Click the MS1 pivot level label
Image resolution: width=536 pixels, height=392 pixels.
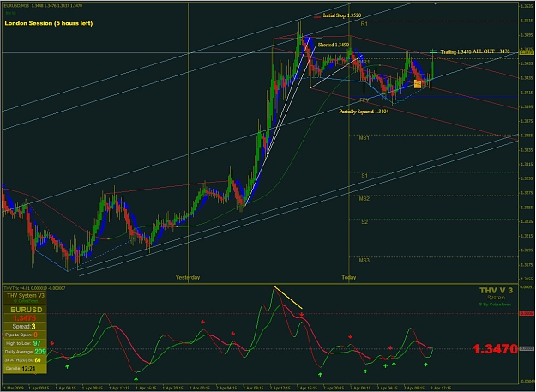(x=364, y=138)
